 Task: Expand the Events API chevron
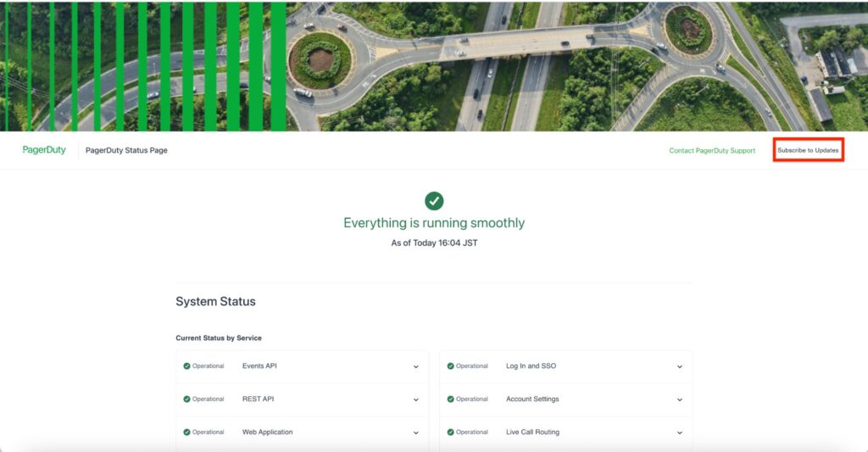coord(415,367)
